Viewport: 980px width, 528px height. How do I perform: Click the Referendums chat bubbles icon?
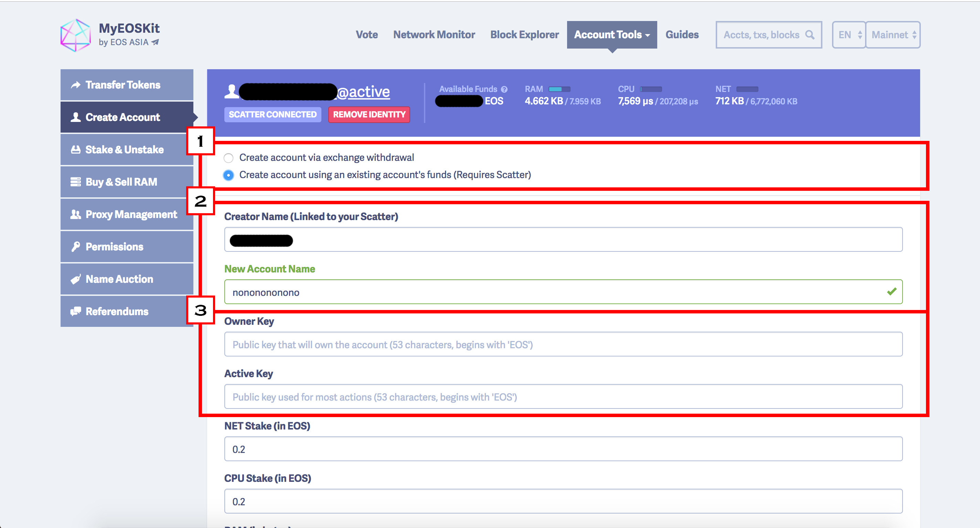coord(76,311)
